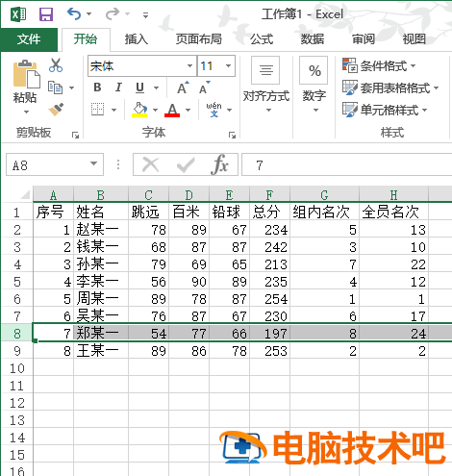Click the Name Box showing A8
Screen dimensions: 452x476
click(48, 164)
